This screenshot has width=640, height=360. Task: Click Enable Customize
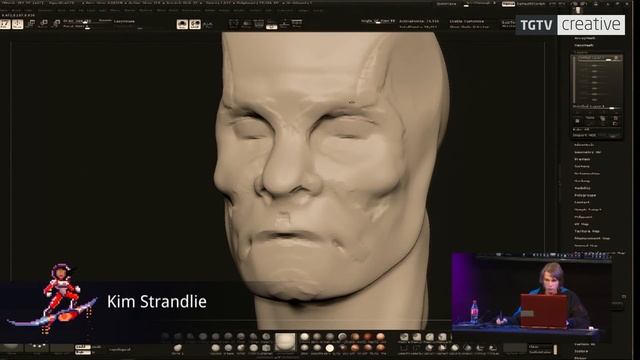pos(467,21)
